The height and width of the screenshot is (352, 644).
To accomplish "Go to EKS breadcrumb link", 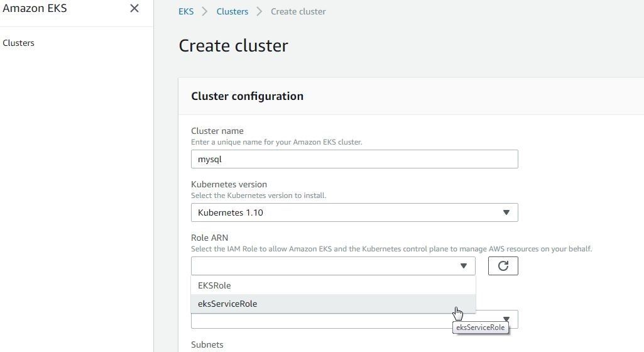I will (x=186, y=11).
